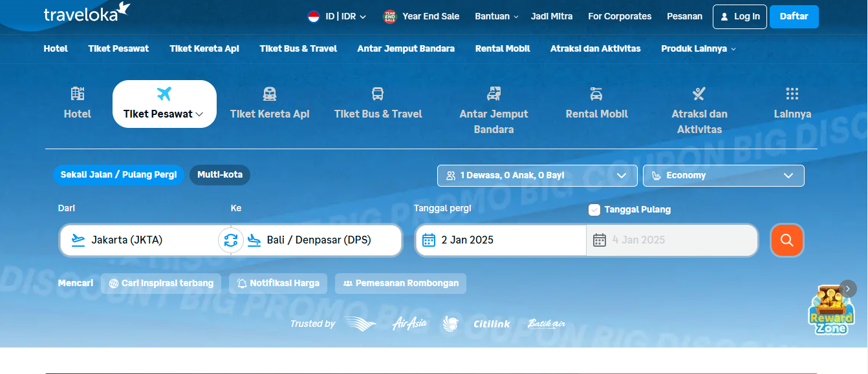
Task: Open the For Corporates link
Action: click(x=620, y=17)
